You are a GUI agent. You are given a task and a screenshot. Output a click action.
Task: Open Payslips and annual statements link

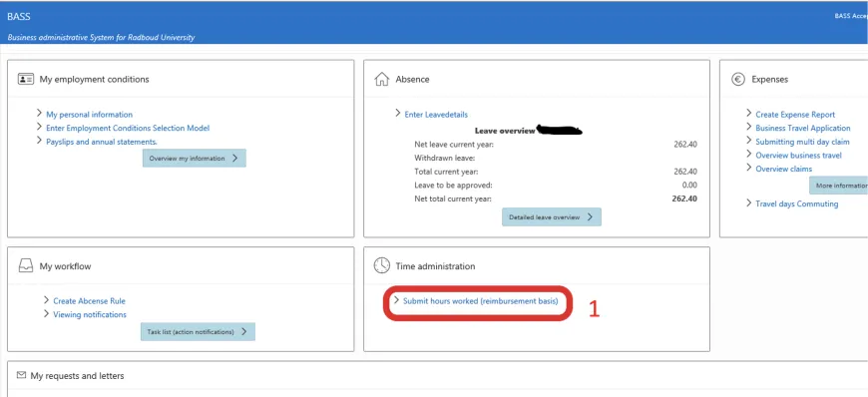coord(102,142)
